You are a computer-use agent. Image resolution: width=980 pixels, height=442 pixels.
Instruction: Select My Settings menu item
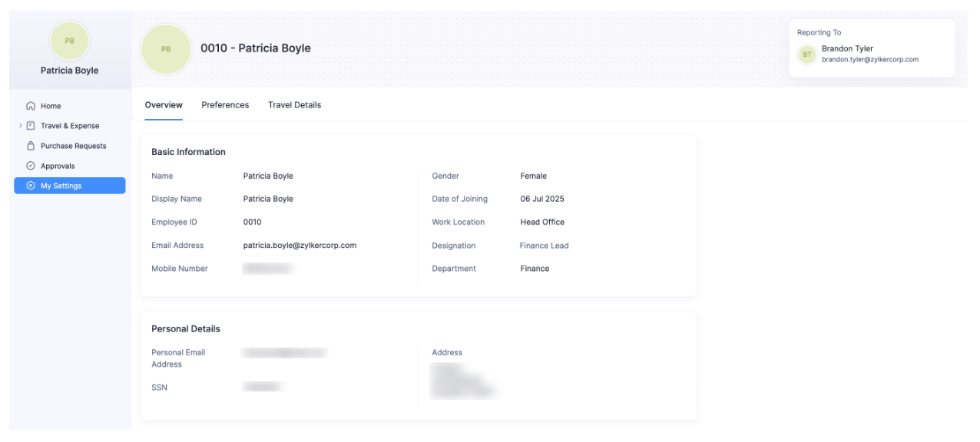61,186
